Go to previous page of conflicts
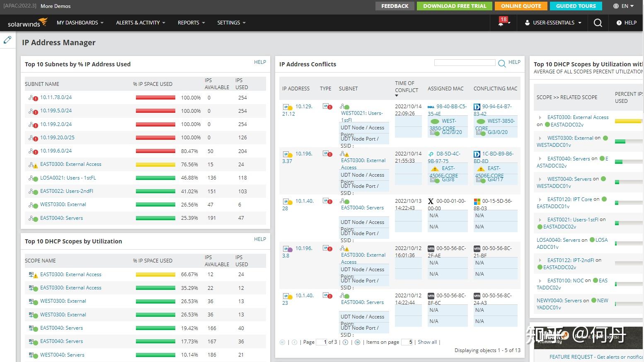 click(x=294, y=342)
